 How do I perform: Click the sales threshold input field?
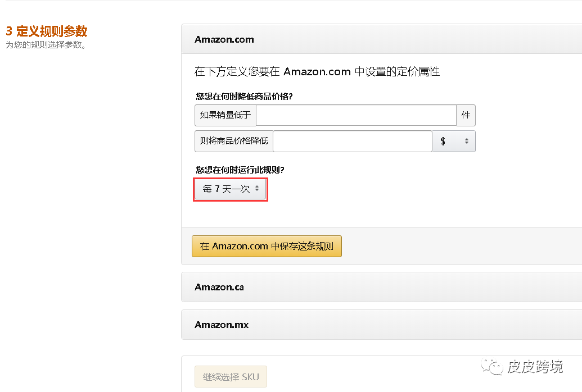click(x=355, y=115)
